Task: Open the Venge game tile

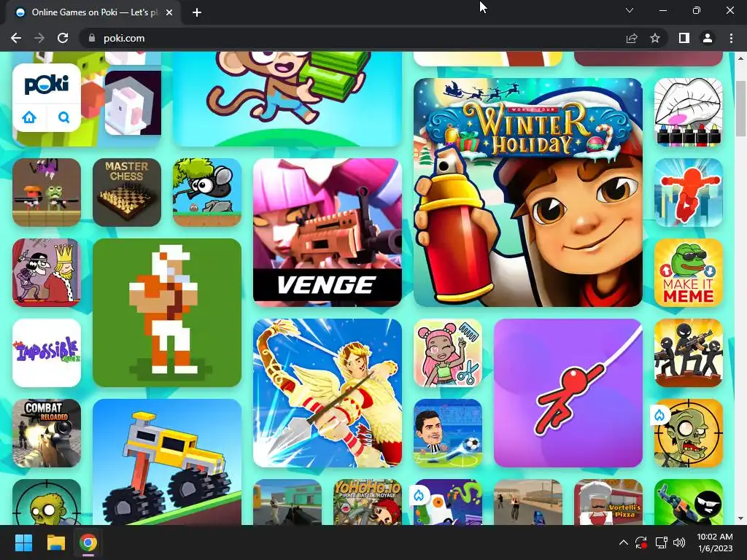Action: pos(328,233)
